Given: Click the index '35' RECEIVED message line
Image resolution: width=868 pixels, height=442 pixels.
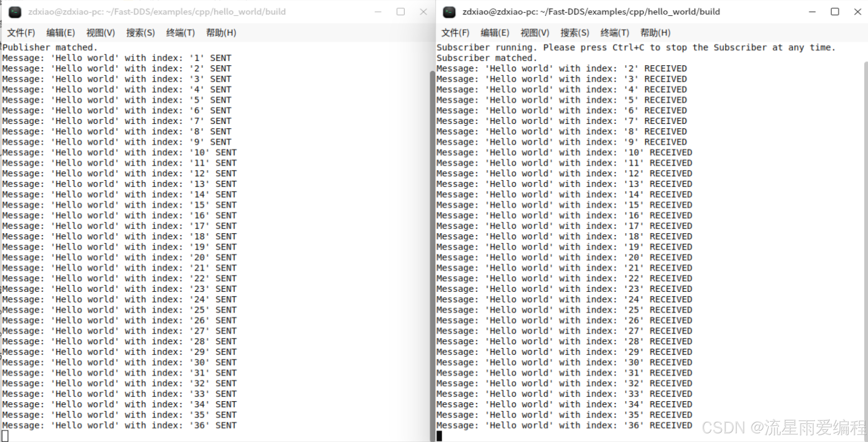Looking at the screenshot, I should pos(565,415).
